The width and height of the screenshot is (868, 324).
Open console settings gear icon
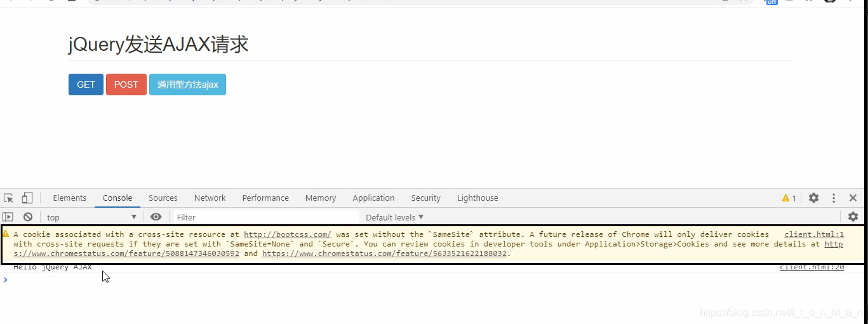[x=853, y=217]
